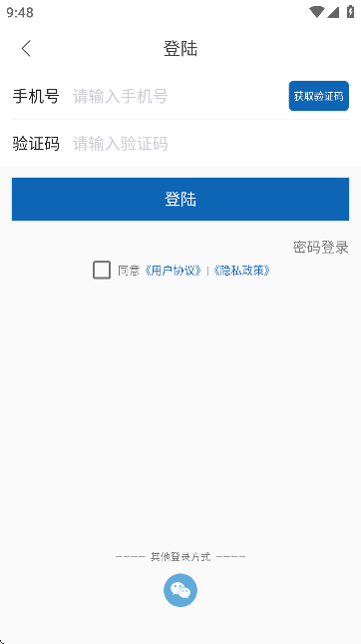Screen dimensions: 361x644
Task: Tap the back arrow icon
Action: [26, 49]
